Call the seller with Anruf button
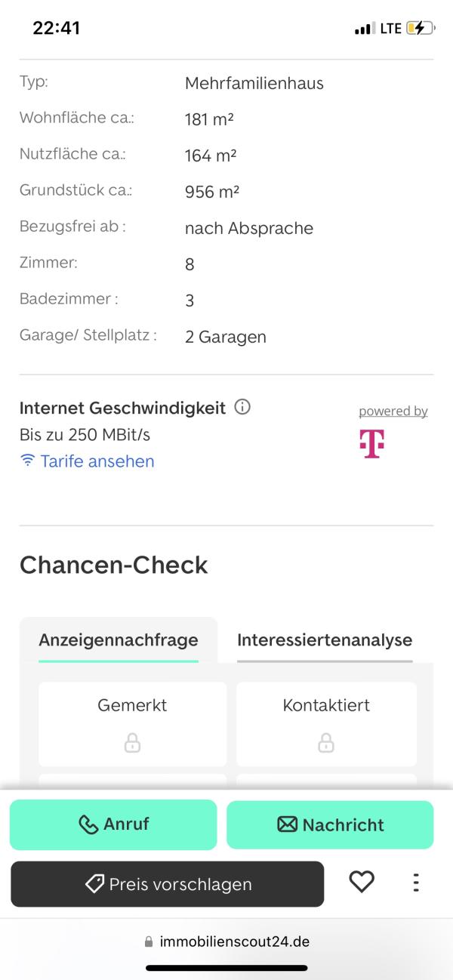Screen dimensions: 453x980 coord(113,824)
